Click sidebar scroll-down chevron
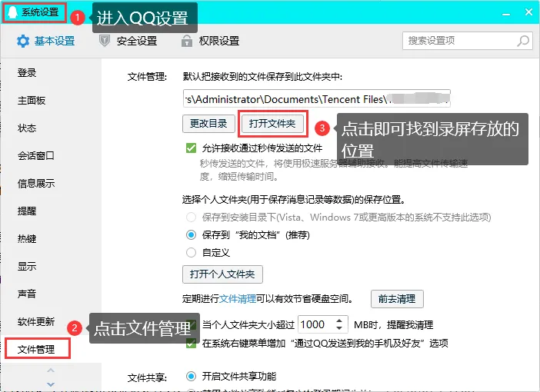 click(51, 384)
